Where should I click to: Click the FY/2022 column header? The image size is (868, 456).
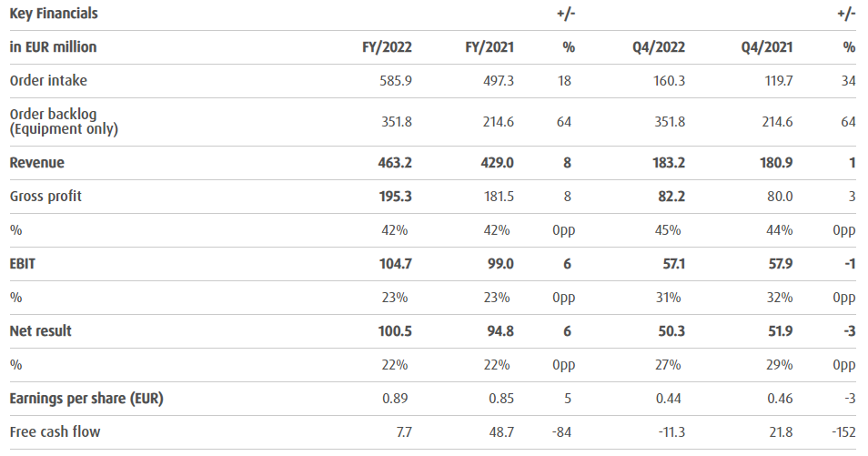pos(387,47)
